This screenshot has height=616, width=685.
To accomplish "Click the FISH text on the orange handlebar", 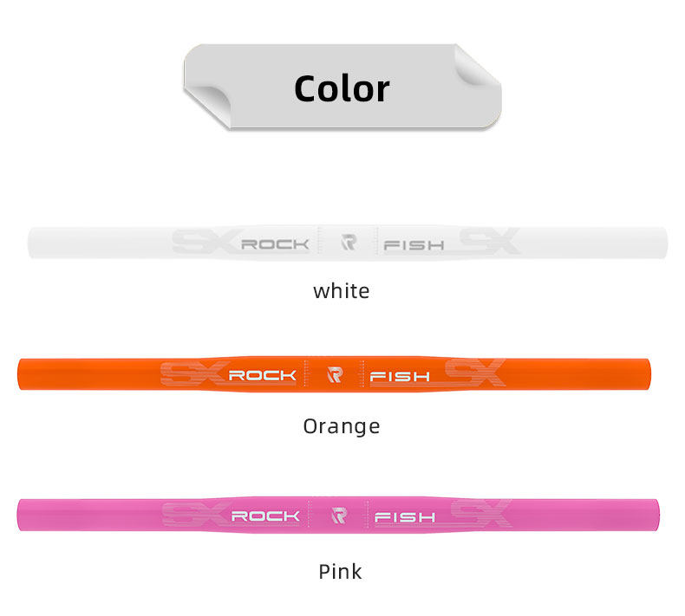I will point(400,376).
